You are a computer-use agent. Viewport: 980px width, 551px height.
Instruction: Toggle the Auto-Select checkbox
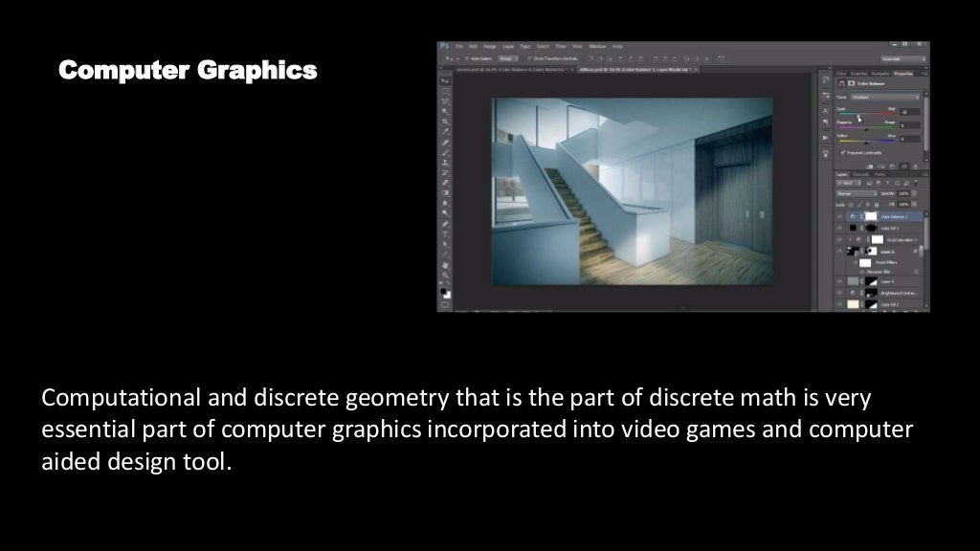click(466, 58)
